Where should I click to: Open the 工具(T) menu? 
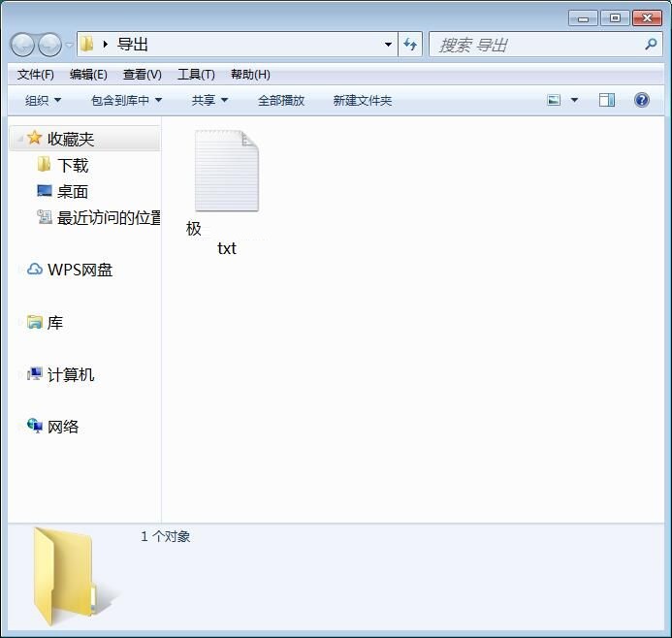tap(196, 75)
